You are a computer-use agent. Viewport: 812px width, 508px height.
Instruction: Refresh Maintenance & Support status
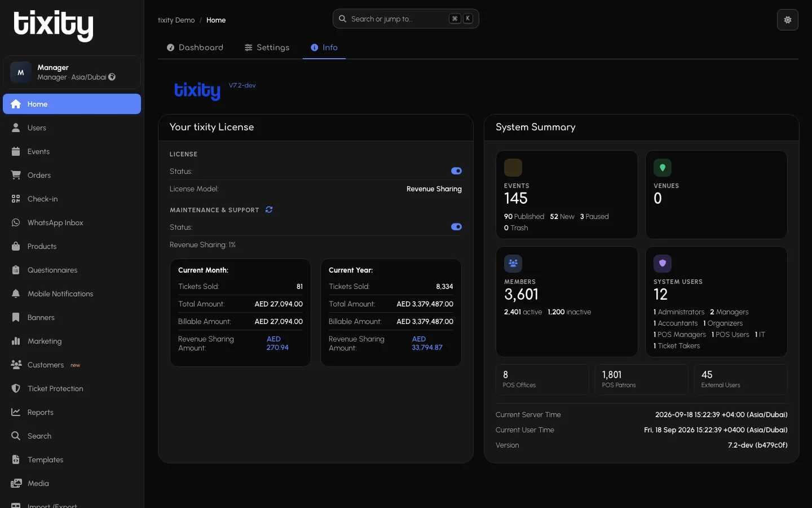pyautogui.click(x=269, y=209)
